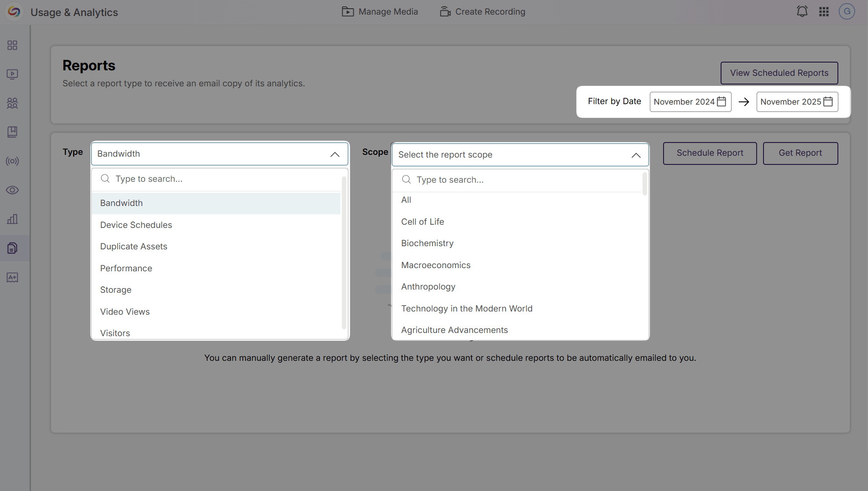Viewport: 868px width, 491px height.
Task: Click the library book icon in sidebar
Action: [12, 132]
